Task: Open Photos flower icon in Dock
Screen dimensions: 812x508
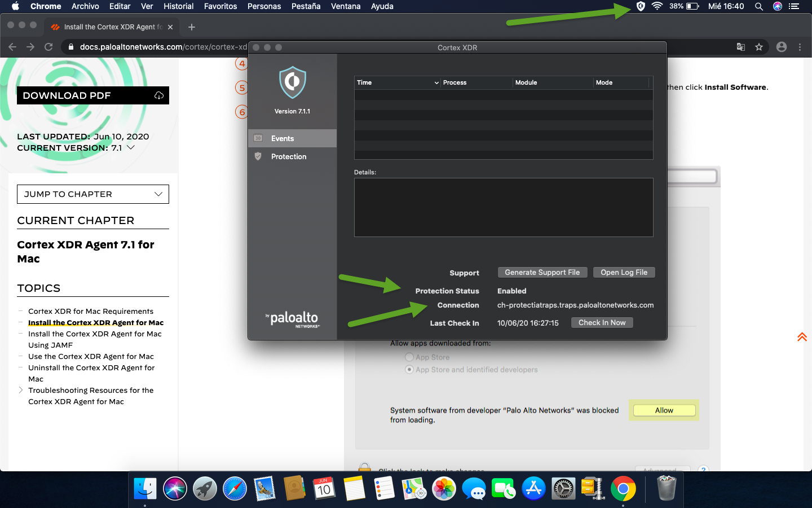Action: pos(444,489)
